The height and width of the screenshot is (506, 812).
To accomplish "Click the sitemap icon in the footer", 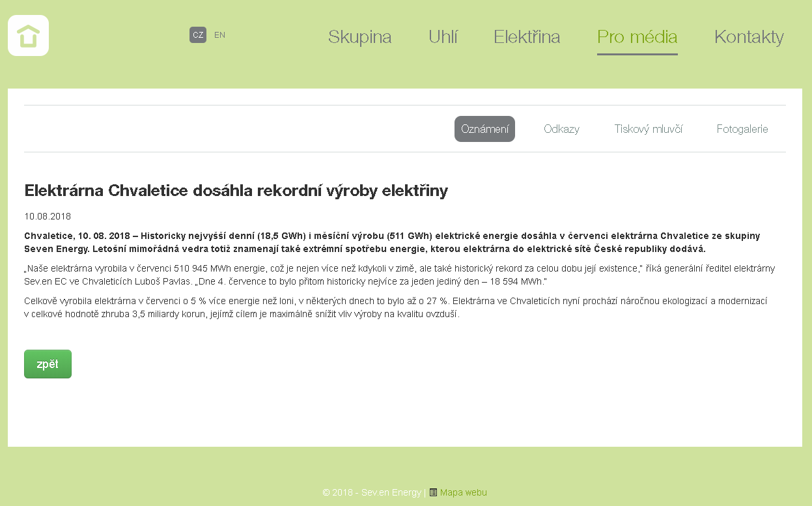I will pos(433,493).
